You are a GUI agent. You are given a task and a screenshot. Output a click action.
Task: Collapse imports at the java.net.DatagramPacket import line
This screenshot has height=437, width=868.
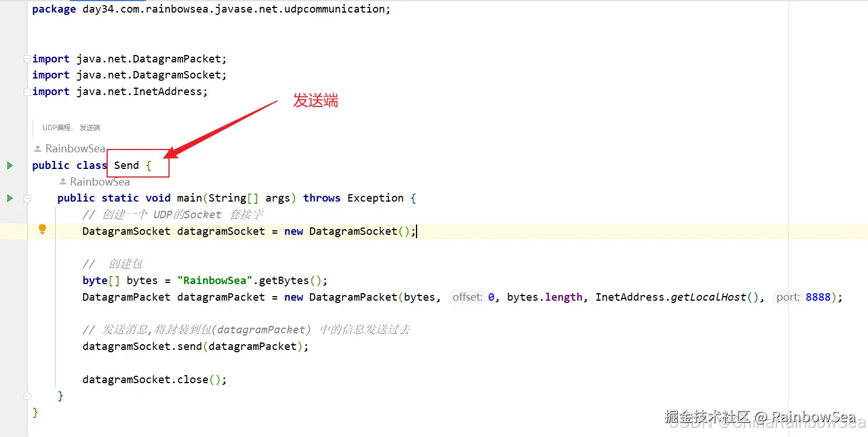[x=27, y=58]
